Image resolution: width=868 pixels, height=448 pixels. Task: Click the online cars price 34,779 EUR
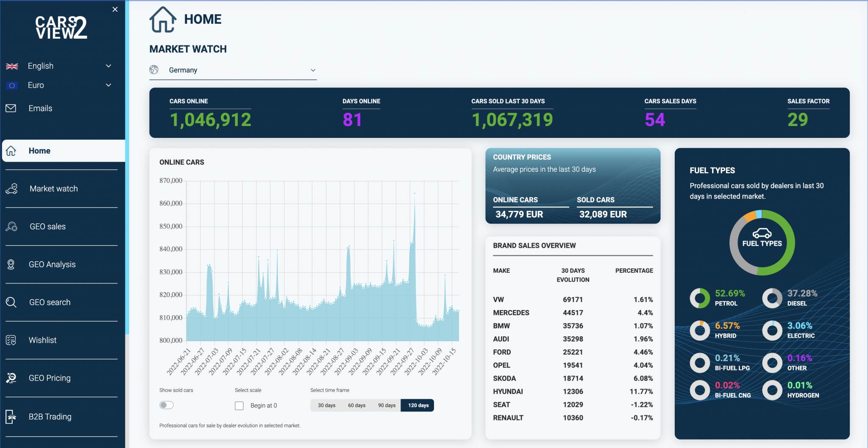(x=519, y=214)
